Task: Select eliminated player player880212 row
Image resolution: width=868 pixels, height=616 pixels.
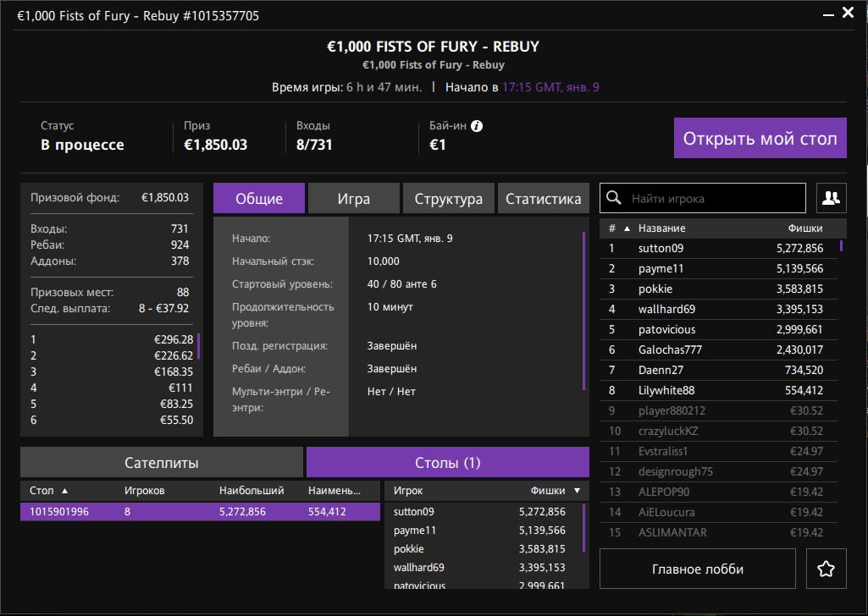Action: (x=718, y=411)
